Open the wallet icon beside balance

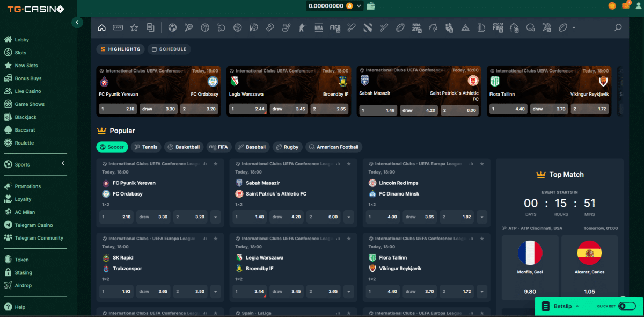[371, 6]
